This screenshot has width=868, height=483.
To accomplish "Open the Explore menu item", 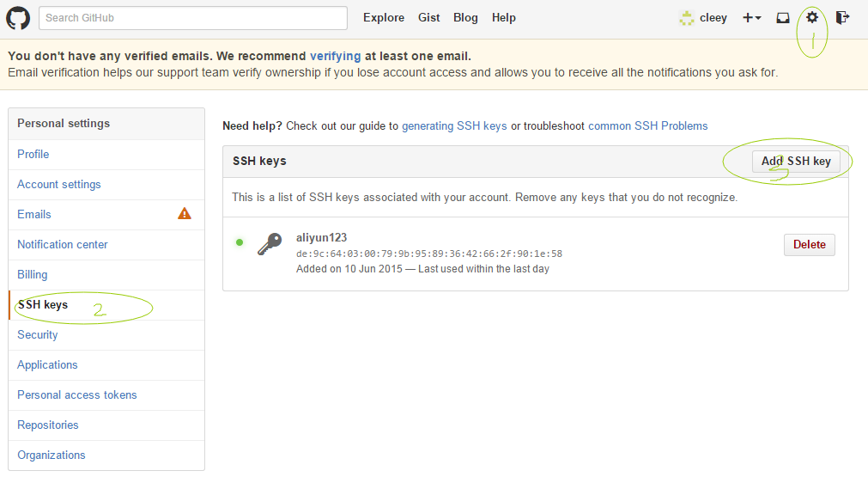I will pos(384,18).
